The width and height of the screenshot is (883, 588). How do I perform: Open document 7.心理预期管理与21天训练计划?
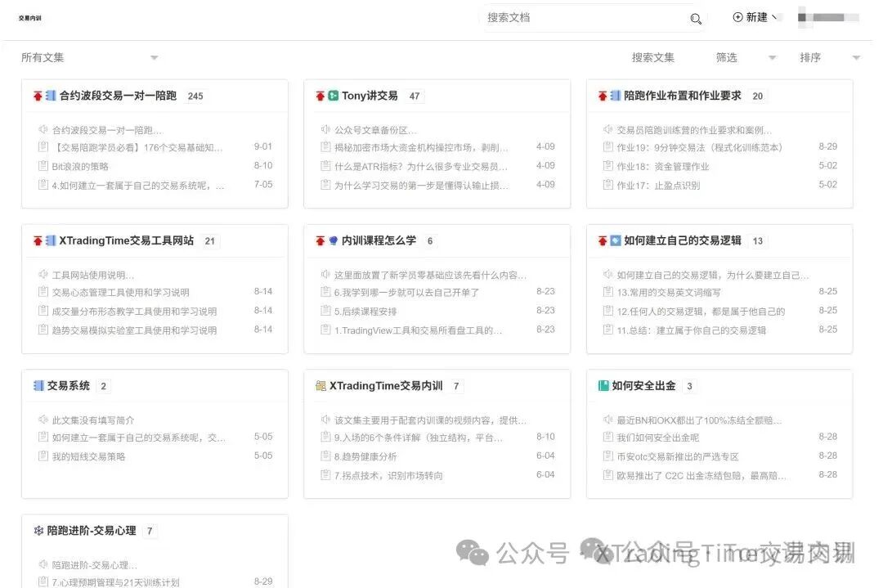(115, 582)
